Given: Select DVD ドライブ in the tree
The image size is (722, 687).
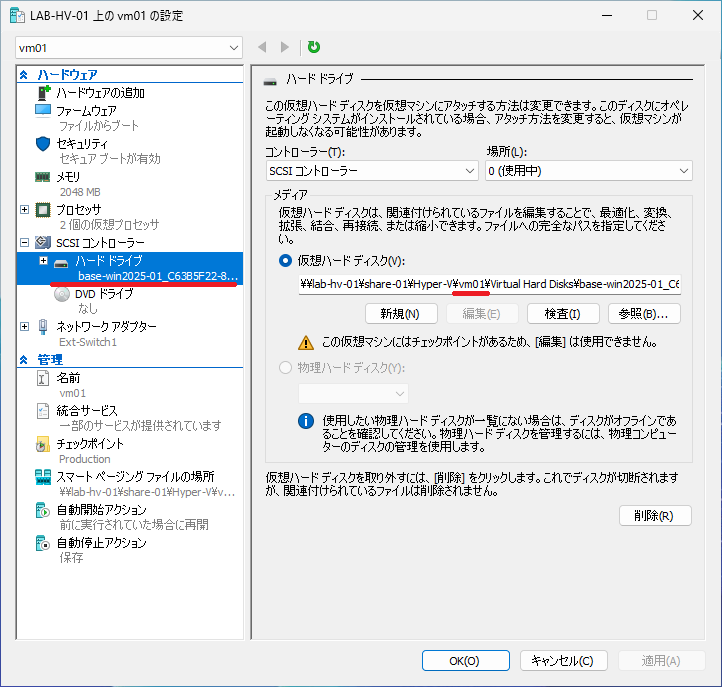Looking at the screenshot, I should coord(104,294).
